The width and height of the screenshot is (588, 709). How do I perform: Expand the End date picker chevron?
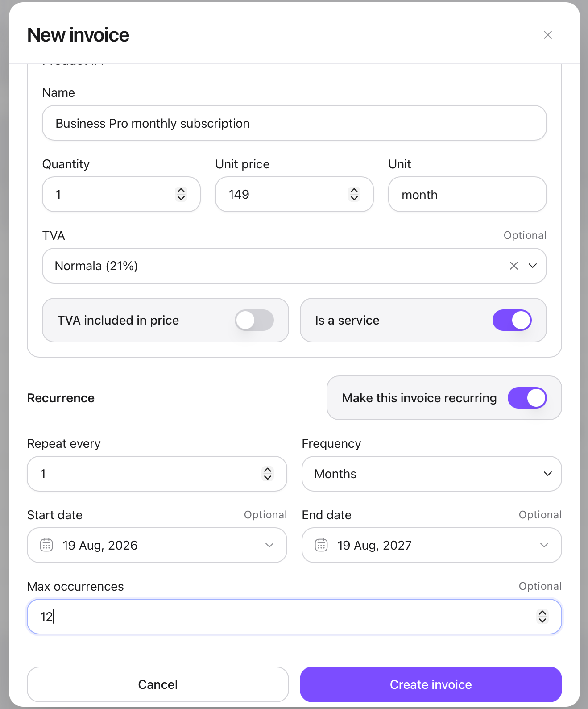coord(544,545)
